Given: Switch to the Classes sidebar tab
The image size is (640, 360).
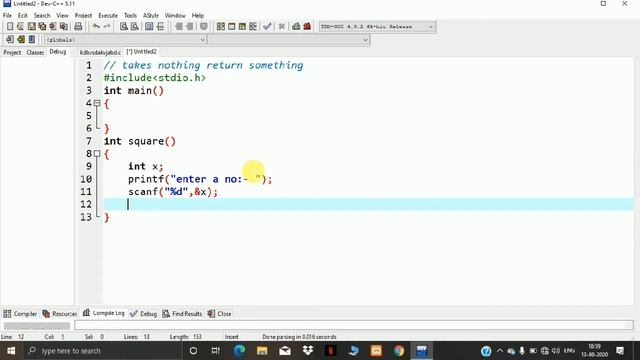Looking at the screenshot, I should pos(35,52).
